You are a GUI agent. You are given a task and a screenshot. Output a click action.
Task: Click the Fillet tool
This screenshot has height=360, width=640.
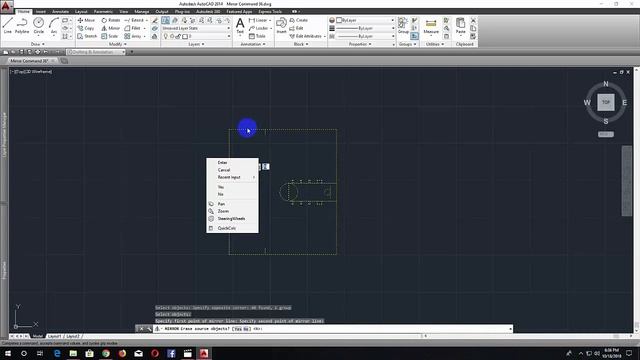tap(133, 28)
